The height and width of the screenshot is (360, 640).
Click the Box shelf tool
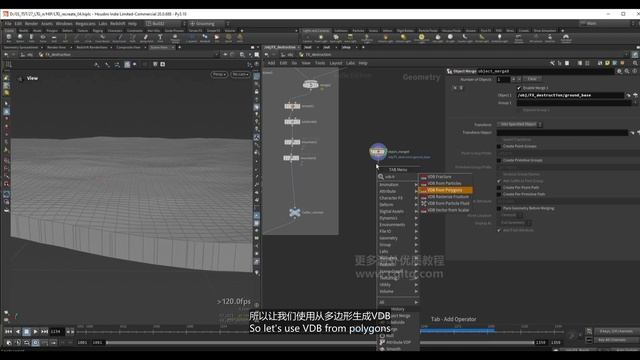[x=9, y=38]
